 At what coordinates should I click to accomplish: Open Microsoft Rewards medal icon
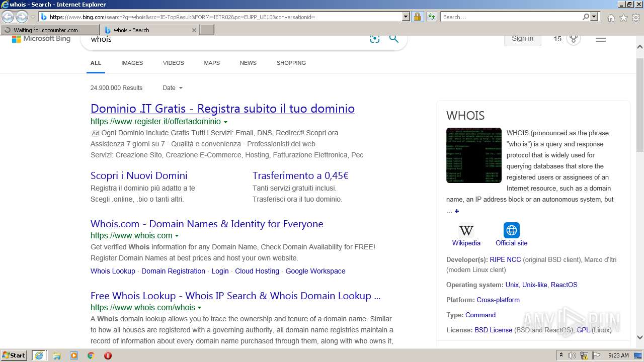pyautogui.click(x=574, y=39)
